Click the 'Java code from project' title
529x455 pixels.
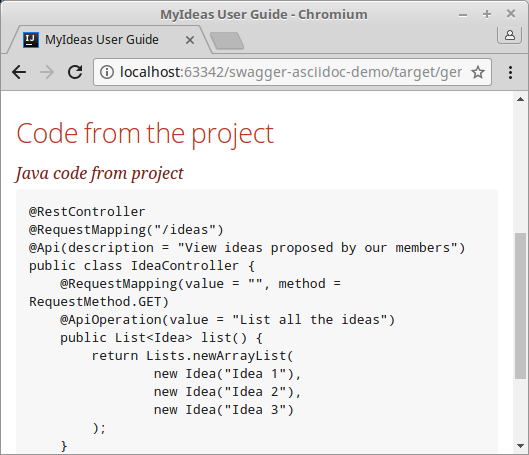[99, 173]
